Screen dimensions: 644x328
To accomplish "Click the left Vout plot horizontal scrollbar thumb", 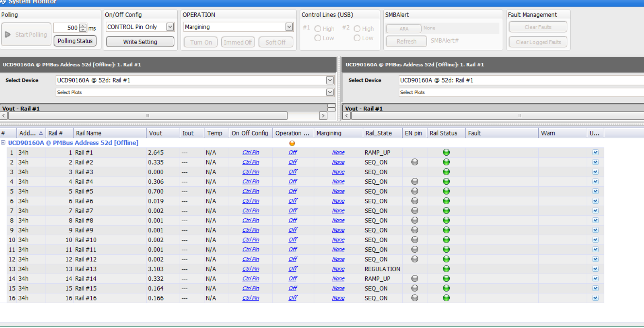I will [148, 116].
